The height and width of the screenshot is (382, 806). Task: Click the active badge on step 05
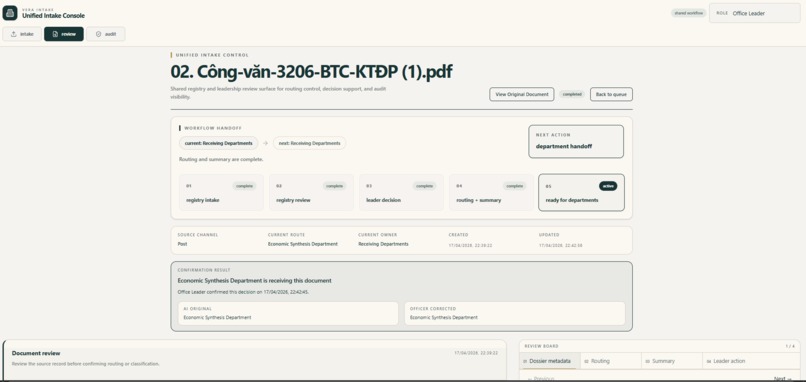tap(608, 186)
